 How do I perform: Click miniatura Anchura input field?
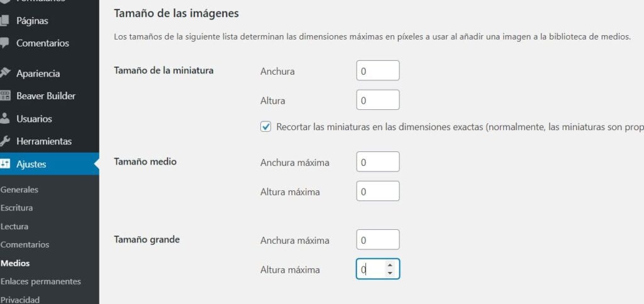coord(378,70)
